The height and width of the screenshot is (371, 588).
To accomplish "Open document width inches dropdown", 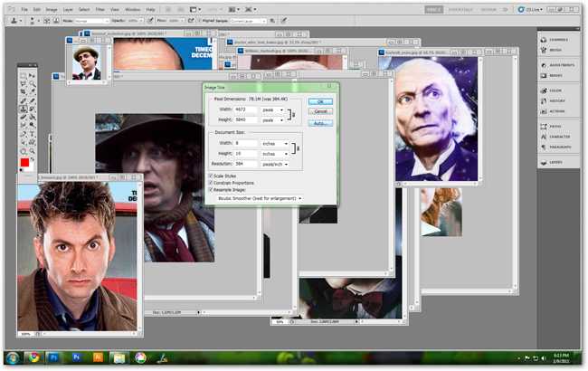I will click(275, 144).
